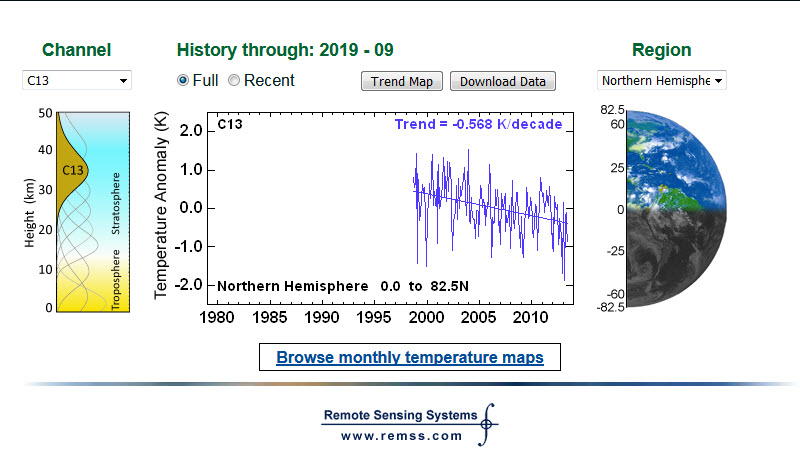Click the globe region image
Screen dimensions: 800x456
[x=676, y=209]
